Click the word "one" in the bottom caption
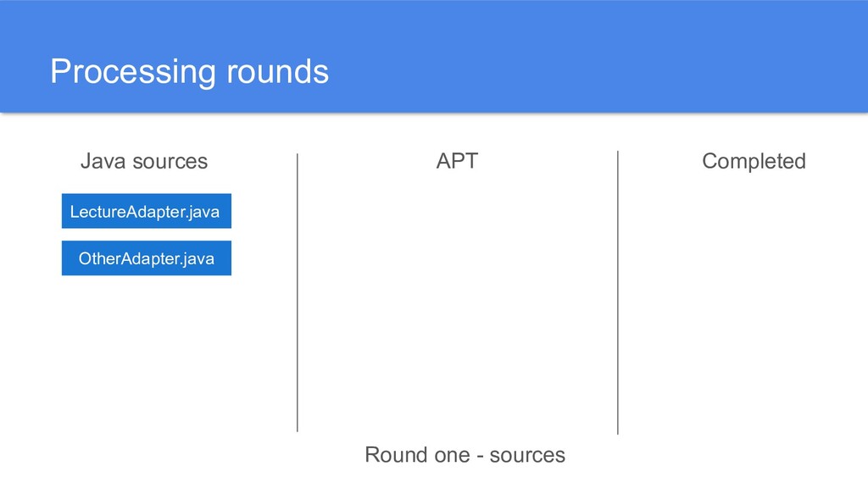868x488 pixels. pos(448,455)
